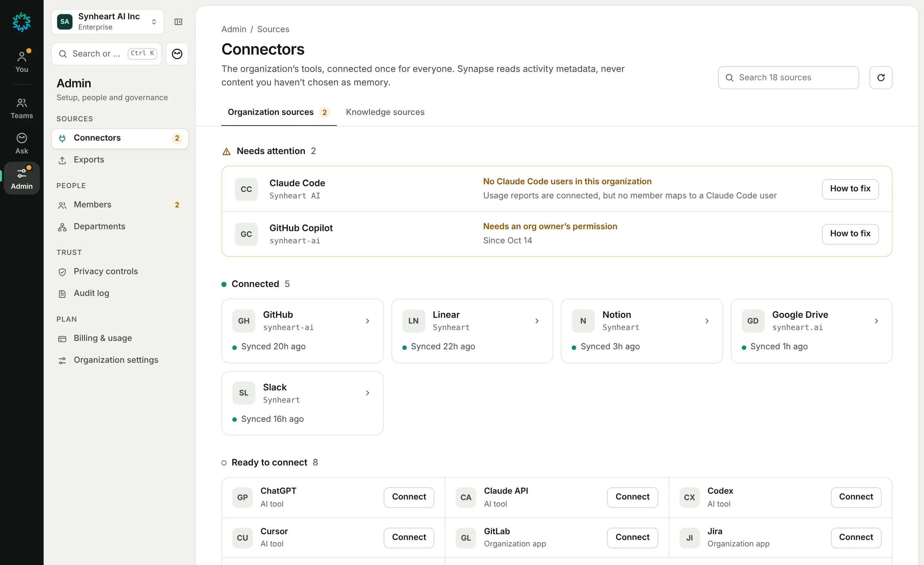Screen dimensions: 924x565
Task: Connect the Jira source
Action: (856, 537)
